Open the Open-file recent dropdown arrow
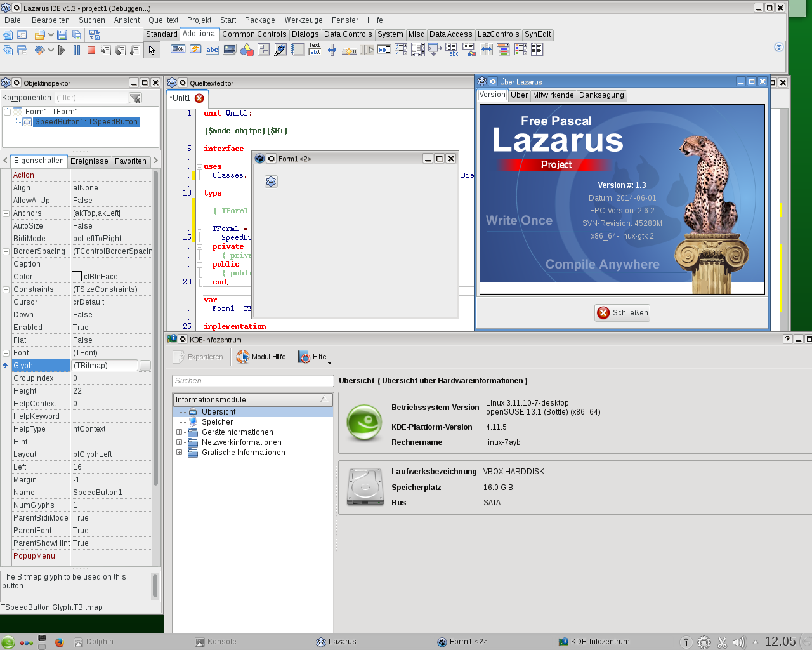The height and width of the screenshot is (650, 812). 51,35
